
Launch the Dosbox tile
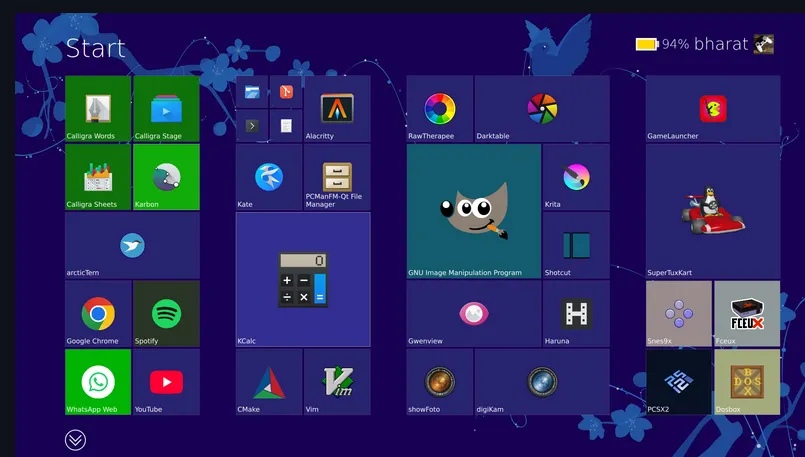tap(747, 382)
